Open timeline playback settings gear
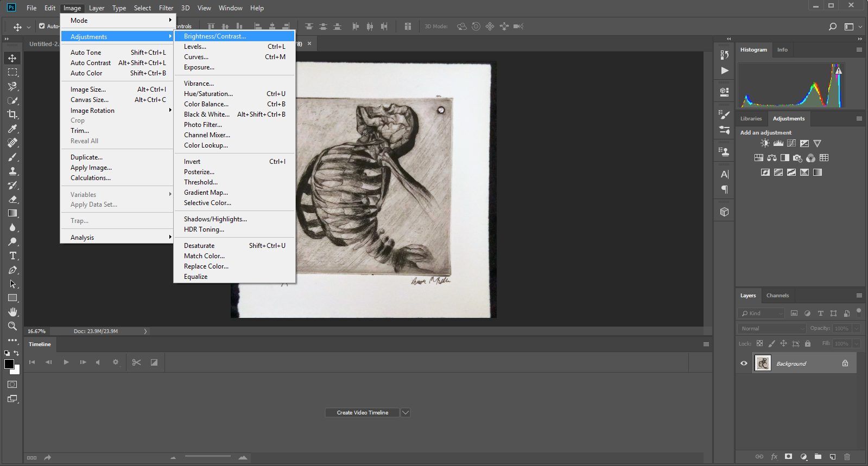Screen dimensions: 868x466 click(x=116, y=362)
